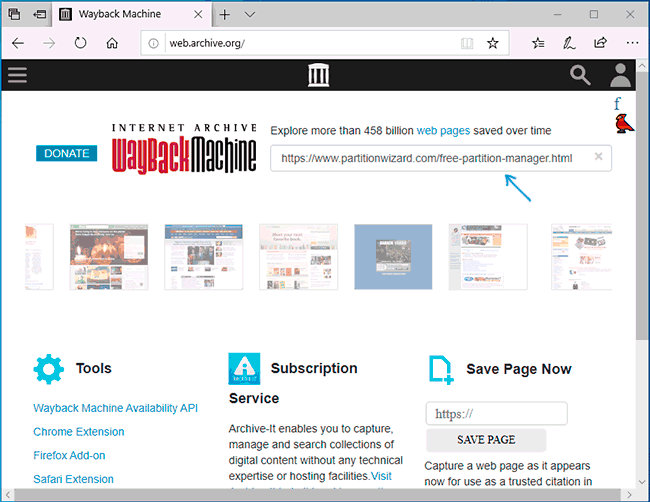
Task: Click the Archive-It subscription service icon
Action: point(244,369)
